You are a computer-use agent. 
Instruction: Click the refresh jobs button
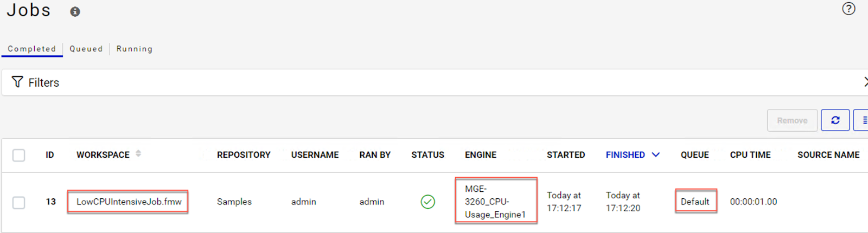[835, 120]
